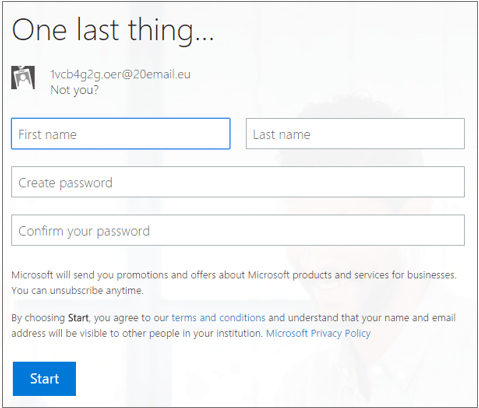This screenshot has width=479, height=408.
Task: Click the 1vcb4g2g.oer@20email.eu address text
Action: (x=120, y=74)
